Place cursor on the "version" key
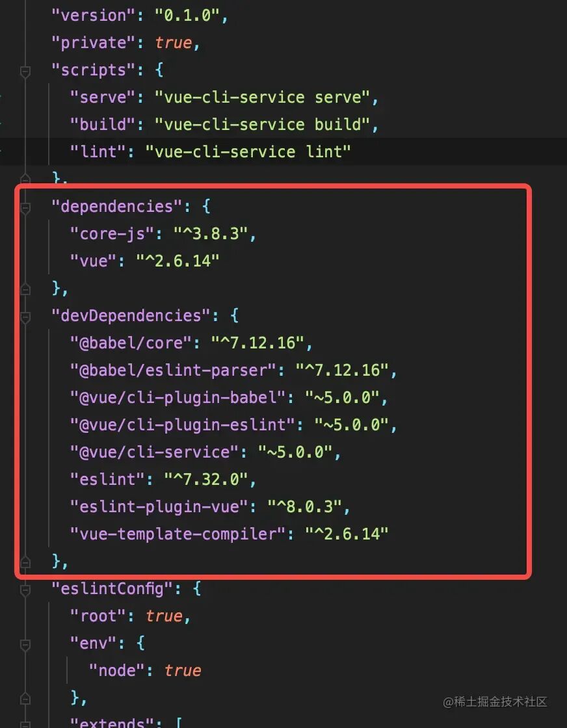Screen dimensions: 567x728 point(94,16)
